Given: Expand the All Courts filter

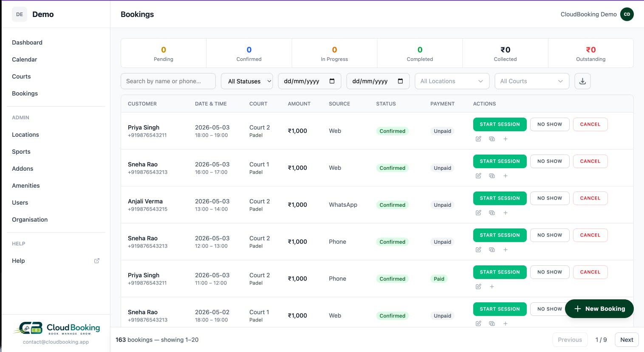Looking at the screenshot, I should click(532, 81).
